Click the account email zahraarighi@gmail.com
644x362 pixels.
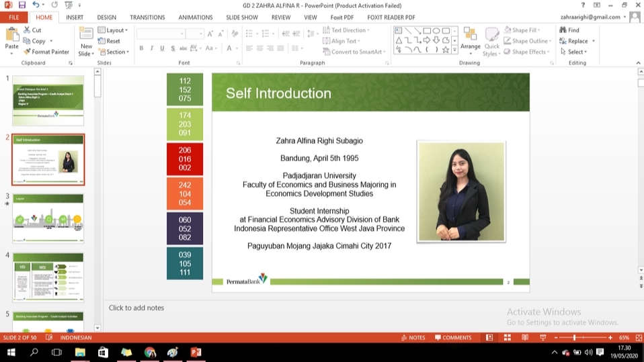pos(590,17)
